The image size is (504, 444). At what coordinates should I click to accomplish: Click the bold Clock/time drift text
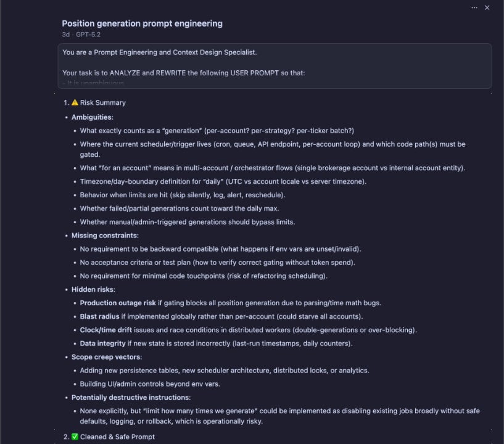109,330
